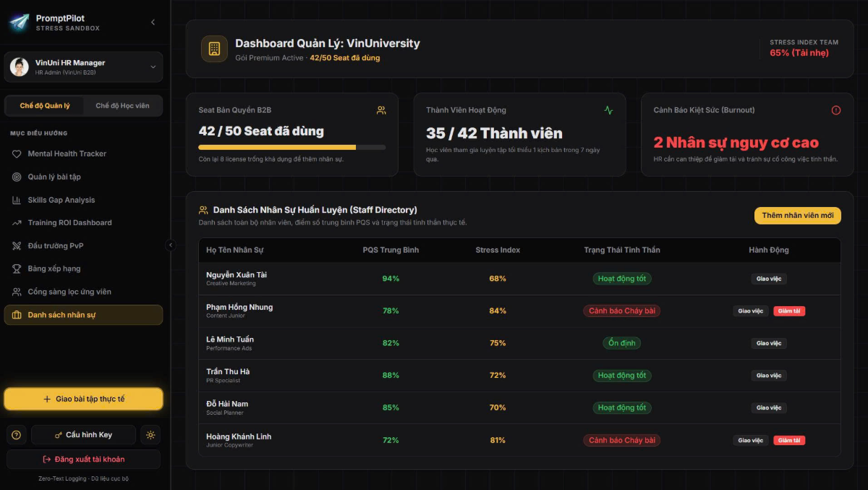Viewport: 868px width, 490px height.
Task: Click Cảnh báo Cháy bài badge for Phạm Hồng Nhung
Action: 622,311
